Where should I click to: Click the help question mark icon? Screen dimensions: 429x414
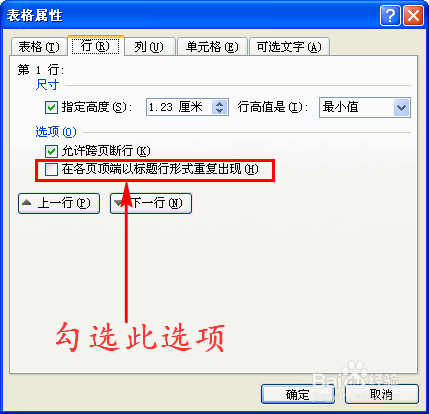[390, 15]
